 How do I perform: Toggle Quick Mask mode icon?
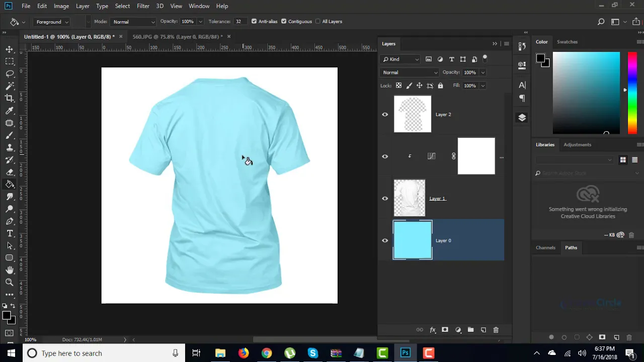[x=9, y=333]
